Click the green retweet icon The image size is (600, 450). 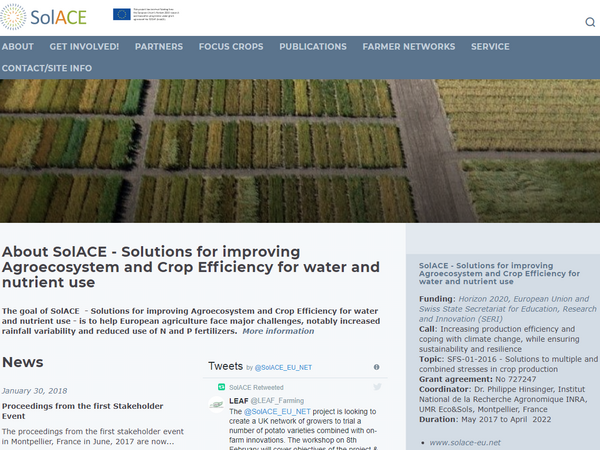coord(222,387)
